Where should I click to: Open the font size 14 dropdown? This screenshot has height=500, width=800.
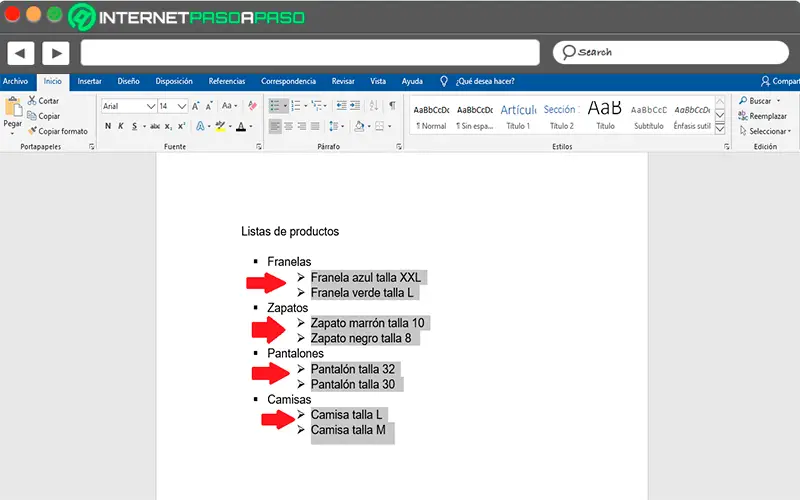point(182,106)
